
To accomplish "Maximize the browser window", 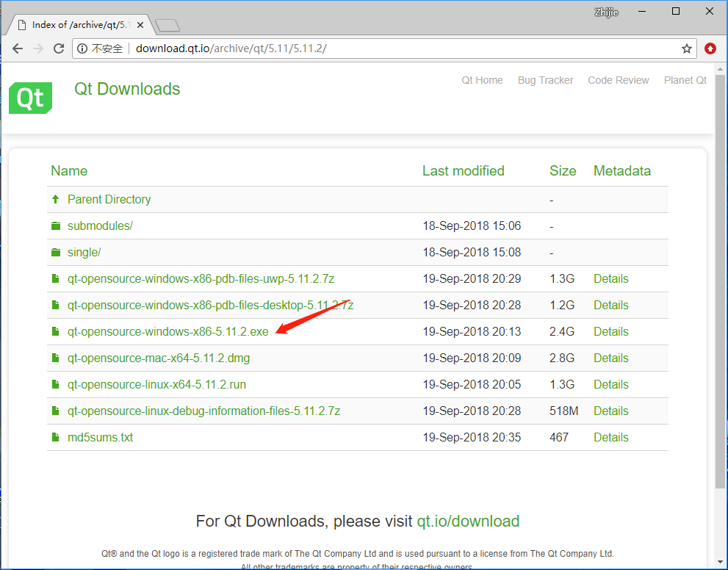I will pos(676,12).
